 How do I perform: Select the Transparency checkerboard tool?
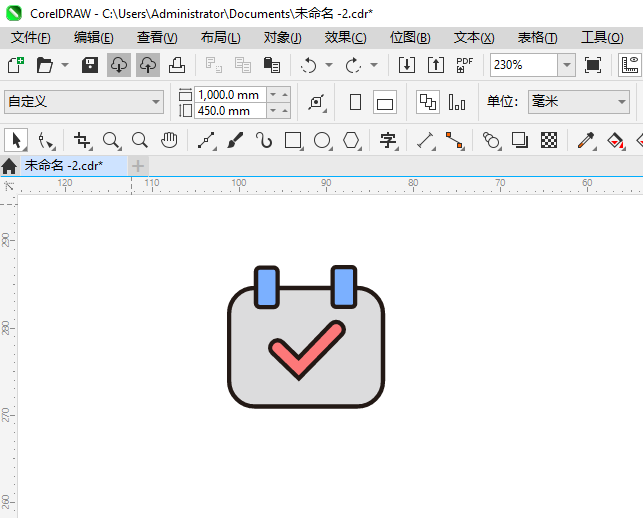tap(549, 140)
